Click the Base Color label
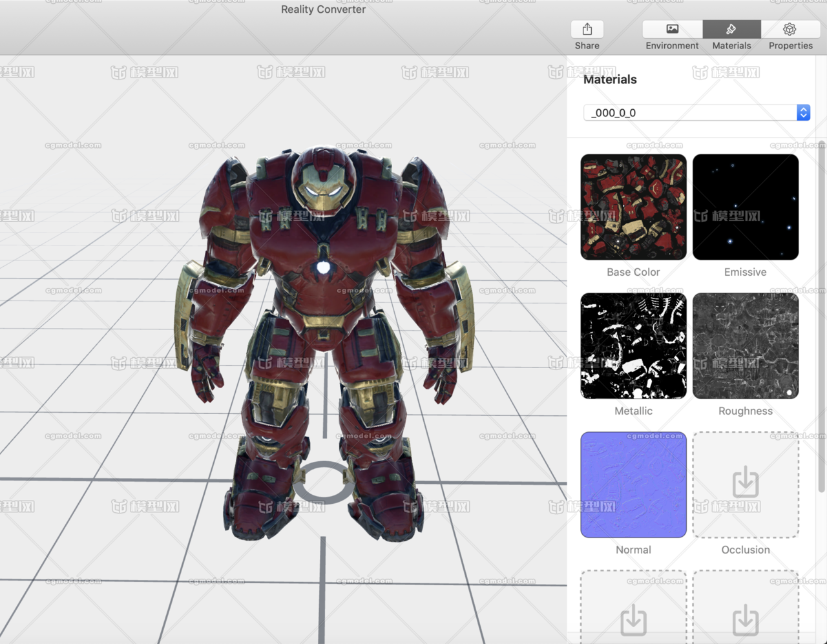Screen dimensions: 827x644 tap(633, 272)
